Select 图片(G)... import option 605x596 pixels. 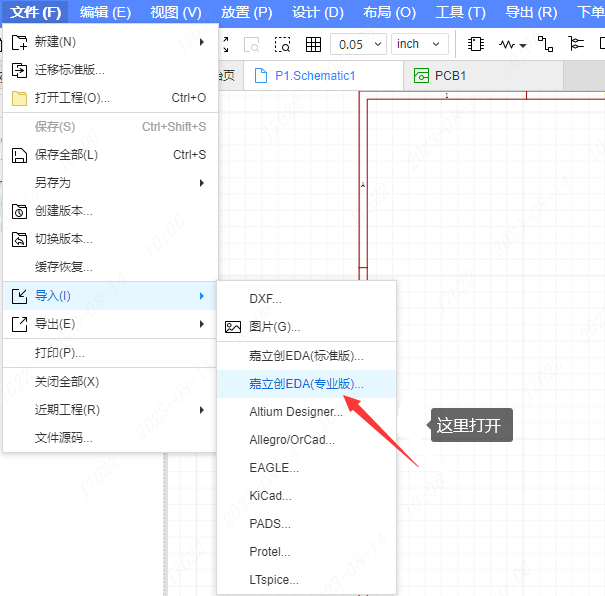pos(307,327)
